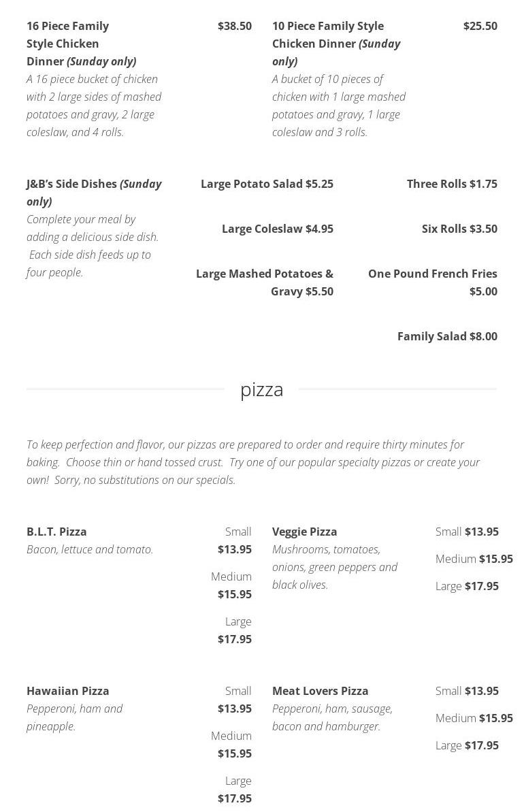Click the Meat Lovers Pizza title
The width and height of the screenshot is (524, 812).
(x=320, y=691)
